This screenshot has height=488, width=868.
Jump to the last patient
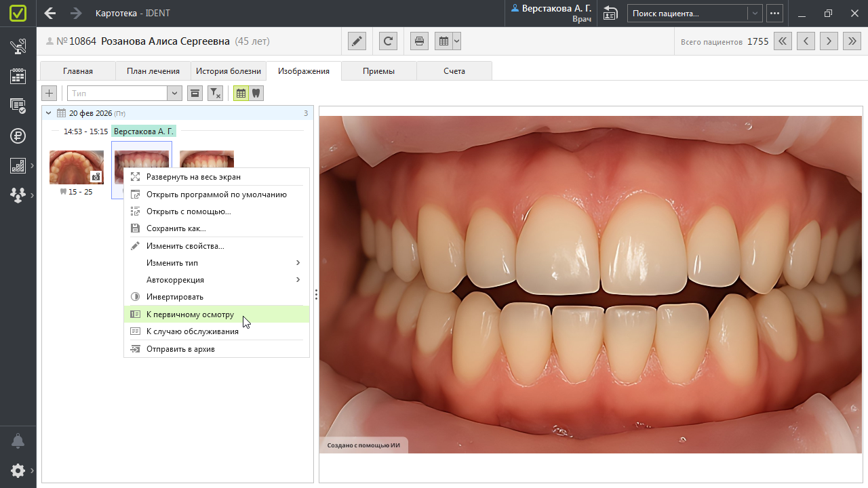852,41
